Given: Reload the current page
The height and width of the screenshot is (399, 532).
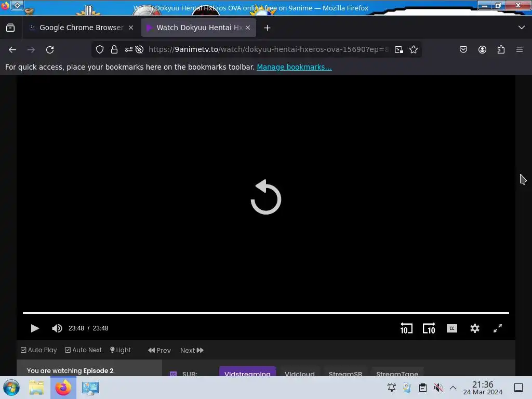Looking at the screenshot, I should 50,49.
